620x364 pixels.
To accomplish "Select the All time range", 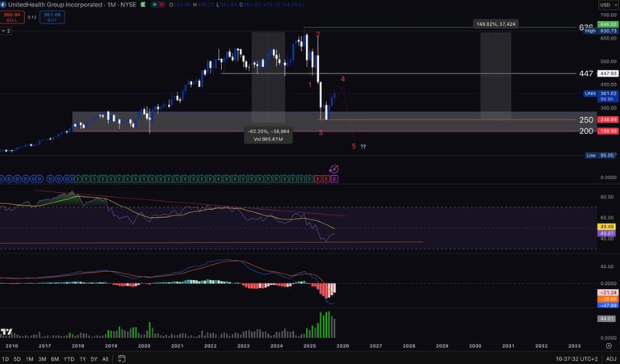I will pyautogui.click(x=105, y=359).
